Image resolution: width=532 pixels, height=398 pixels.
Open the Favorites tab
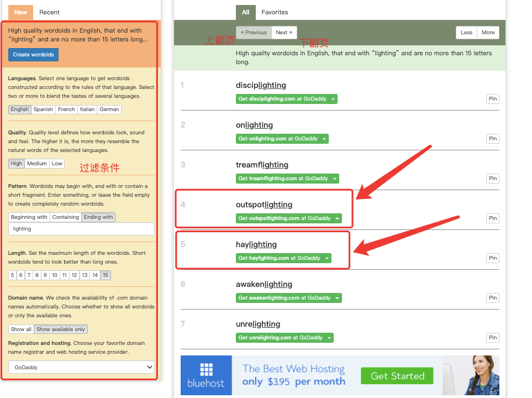275,12
